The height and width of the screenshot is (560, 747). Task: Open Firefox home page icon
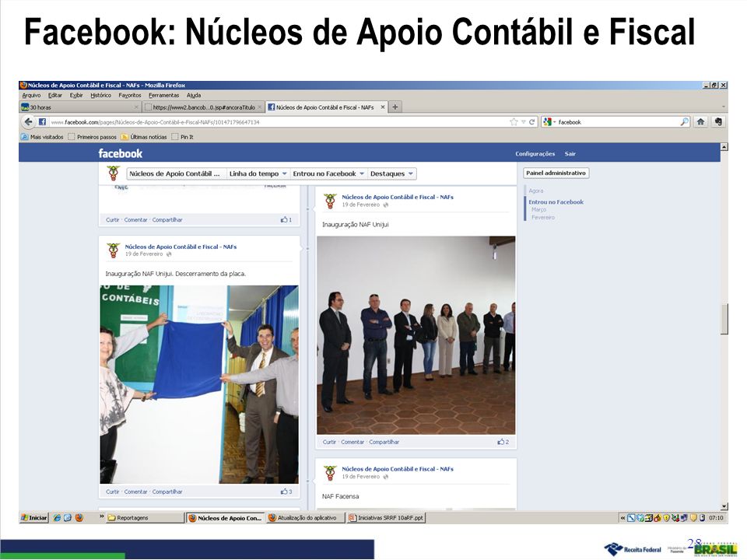701,122
